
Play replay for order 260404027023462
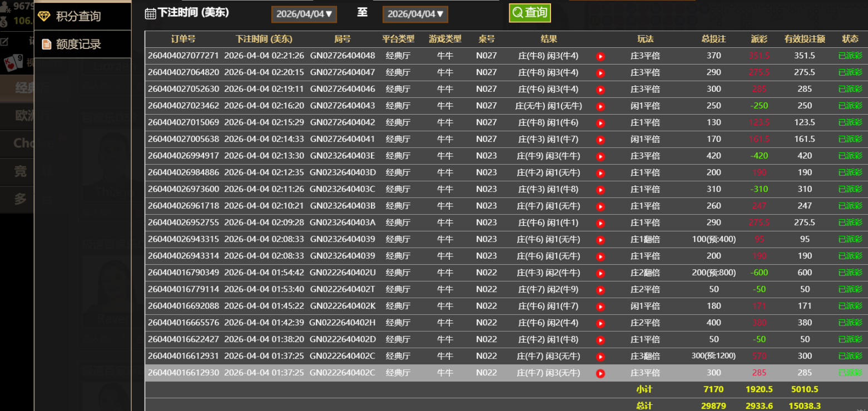[601, 106]
